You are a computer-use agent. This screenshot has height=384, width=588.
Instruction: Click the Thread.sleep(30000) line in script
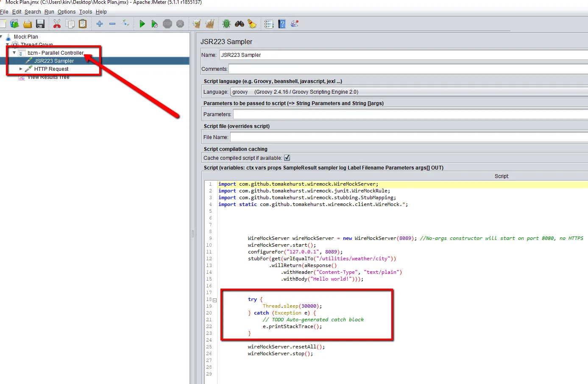pos(292,306)
